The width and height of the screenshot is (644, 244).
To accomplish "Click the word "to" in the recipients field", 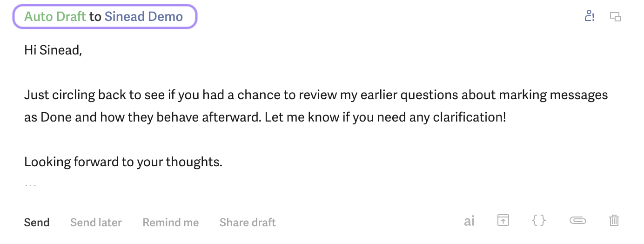I will pos(95,17).
